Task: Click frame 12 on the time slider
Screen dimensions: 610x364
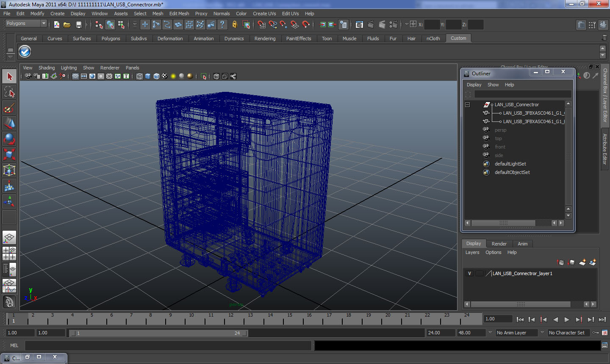Action: tap(230, 318)
